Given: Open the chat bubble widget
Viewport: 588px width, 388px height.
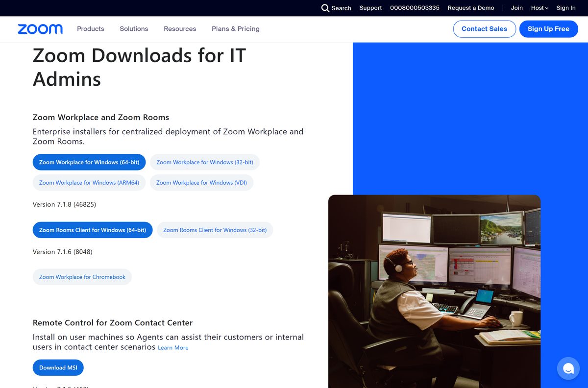Looking at the screenshot, I should 568,368.
